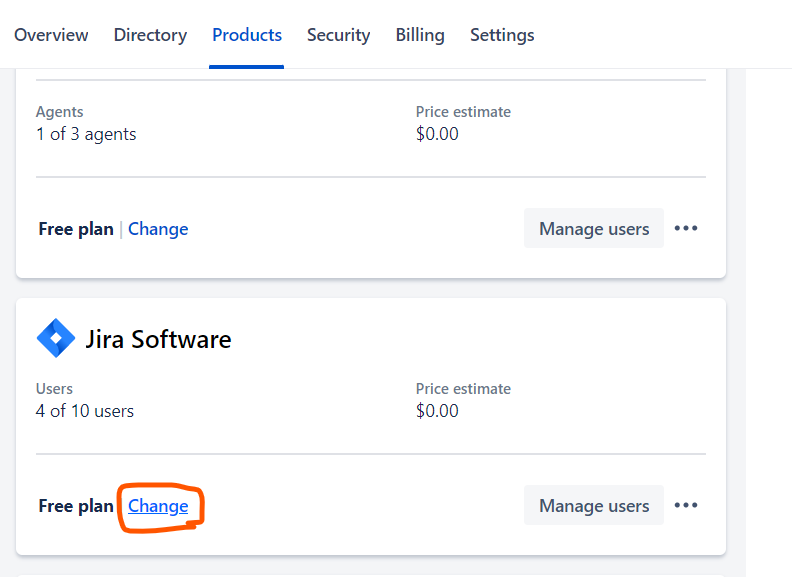Go to the Security tab

(338, 35)
